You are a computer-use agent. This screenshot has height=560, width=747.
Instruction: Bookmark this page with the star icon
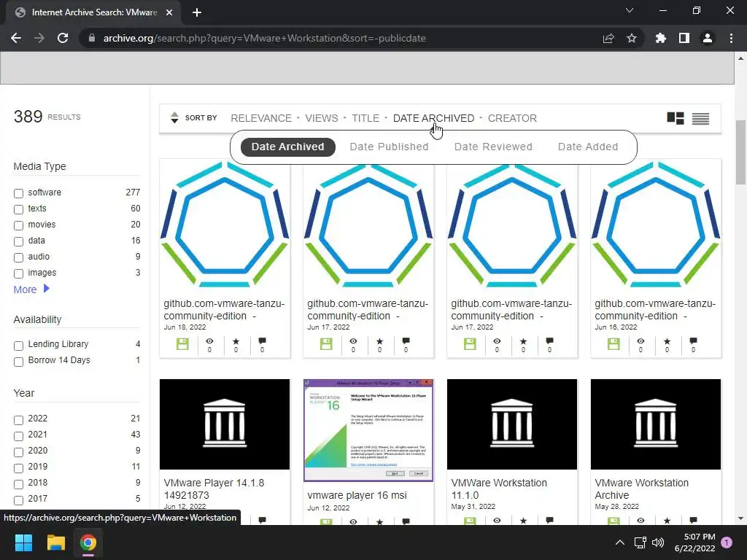(631, 38)
